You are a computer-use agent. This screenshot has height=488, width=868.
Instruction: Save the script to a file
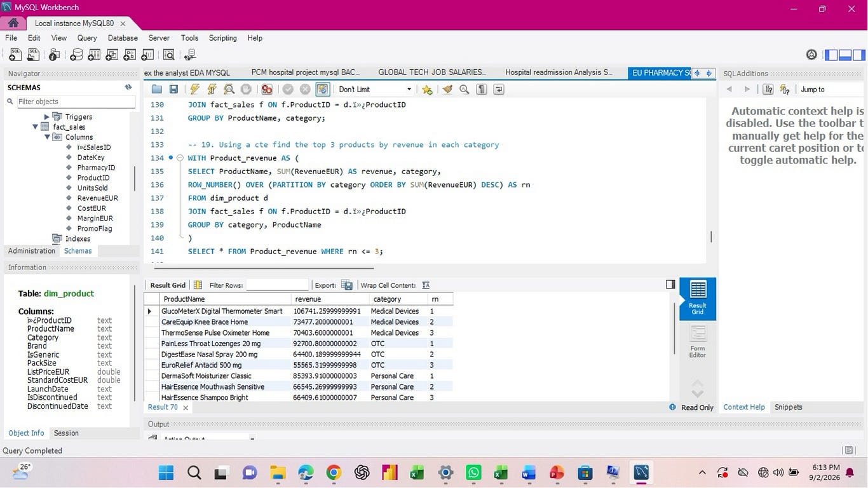(173, 90)
